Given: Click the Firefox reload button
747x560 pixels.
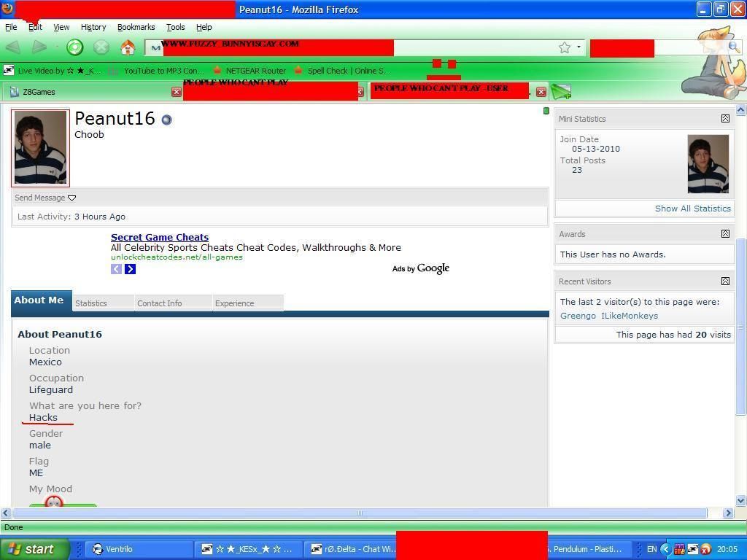Looking at the screenshot, I should (74, 48).
